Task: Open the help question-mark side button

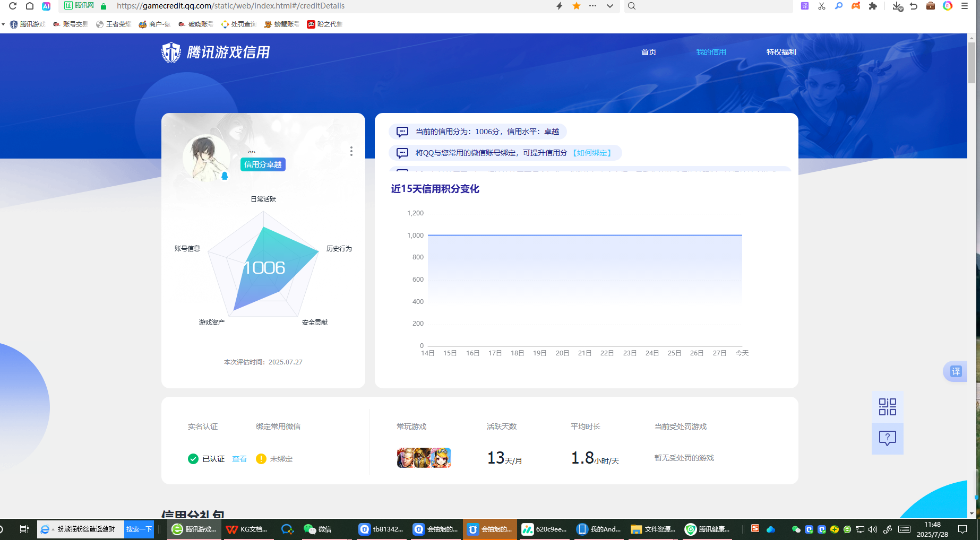Action: 888,438
